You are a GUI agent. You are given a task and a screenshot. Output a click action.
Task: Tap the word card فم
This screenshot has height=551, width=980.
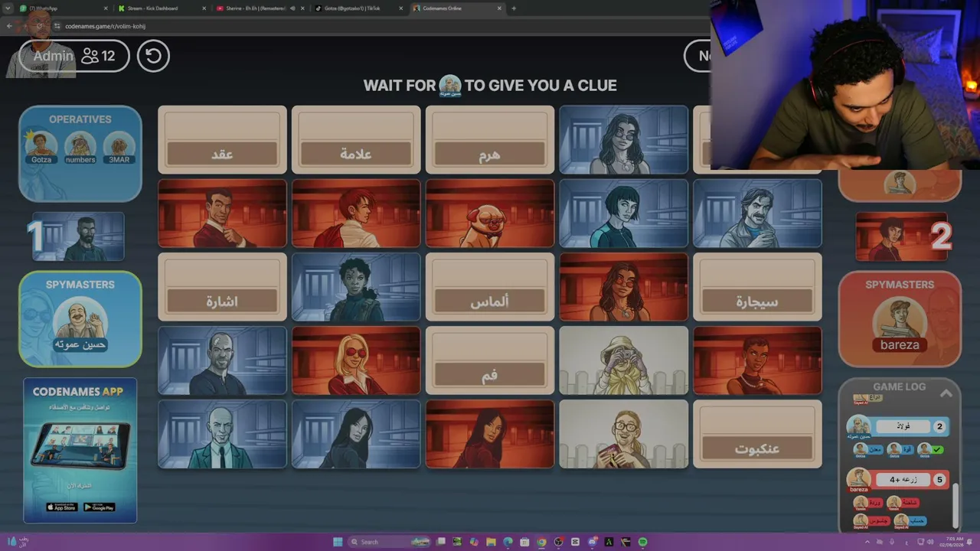point(489,360)
